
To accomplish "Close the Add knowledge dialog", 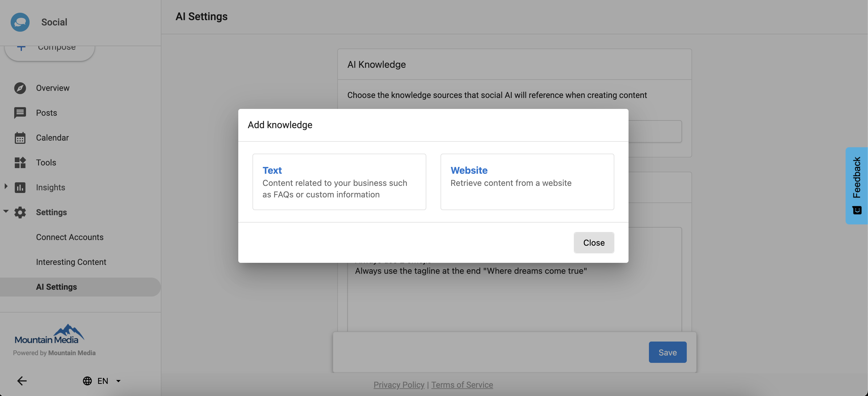I will (594, 243).
